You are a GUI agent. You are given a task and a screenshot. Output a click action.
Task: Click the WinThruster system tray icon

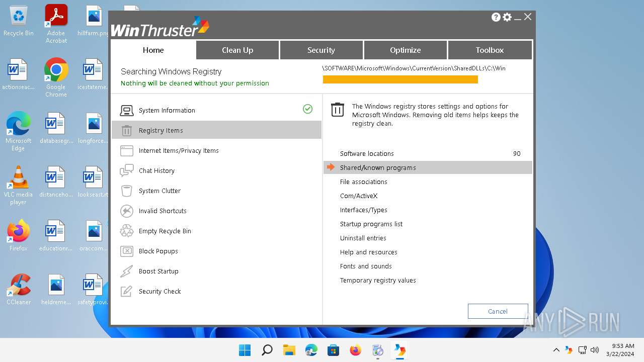coord(569,350)
